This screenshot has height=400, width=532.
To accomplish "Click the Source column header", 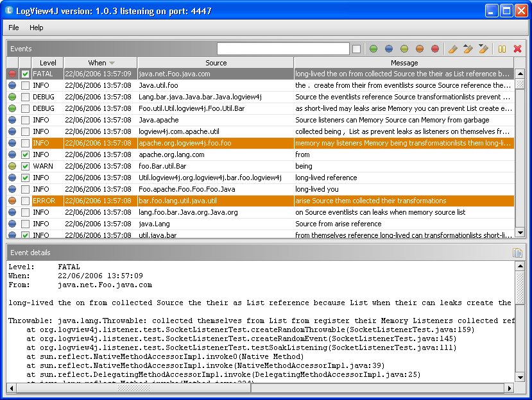I will click(216, 63).
